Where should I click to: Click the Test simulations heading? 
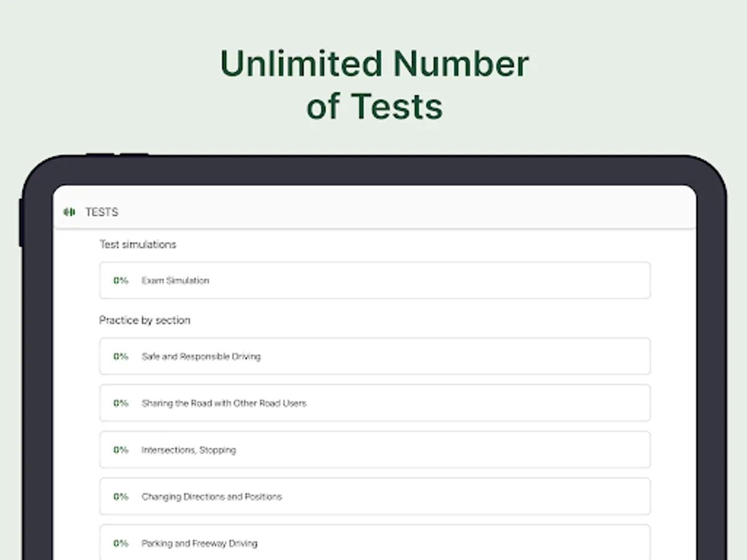(138, 245)
